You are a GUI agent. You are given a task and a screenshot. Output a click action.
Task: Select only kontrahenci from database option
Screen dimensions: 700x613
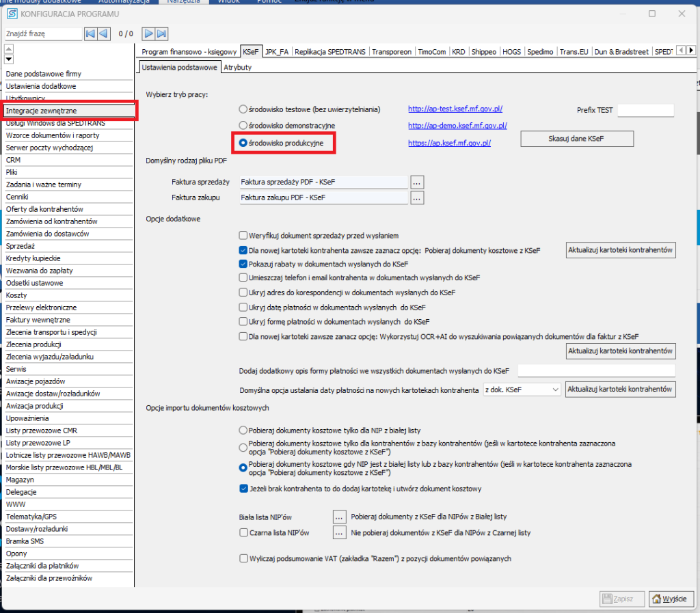243,448
